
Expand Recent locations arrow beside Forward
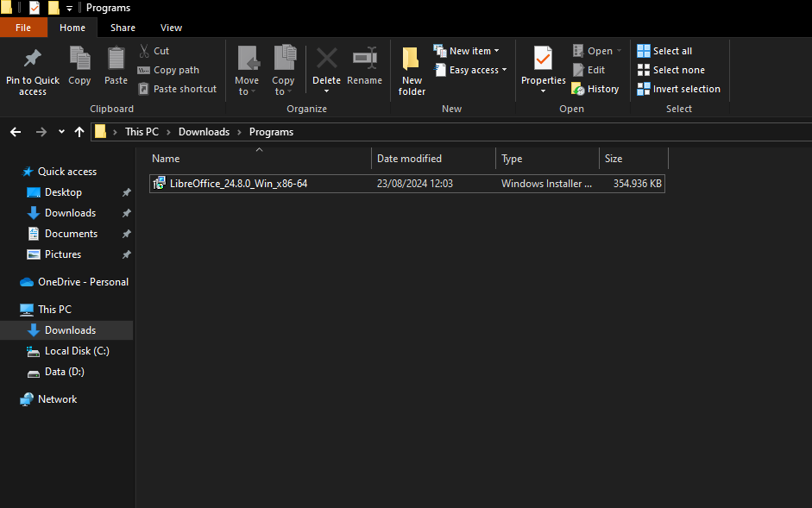click(61, 132)
